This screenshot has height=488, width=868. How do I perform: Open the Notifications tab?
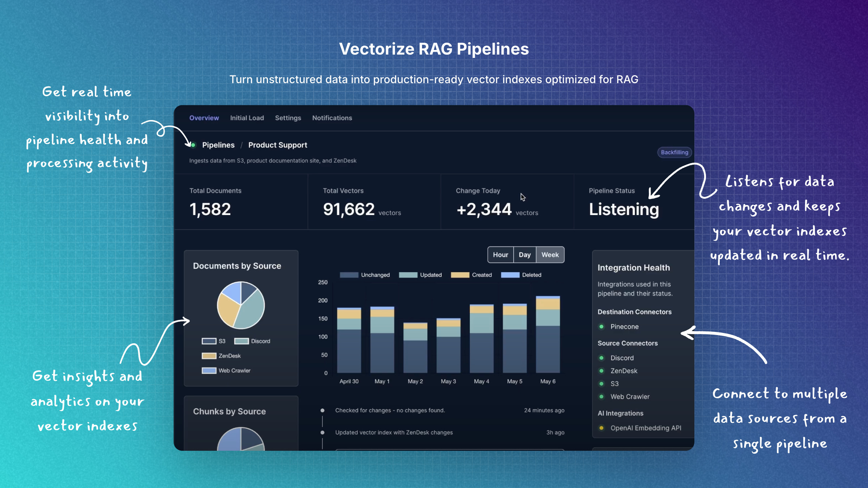coord(332,118)
